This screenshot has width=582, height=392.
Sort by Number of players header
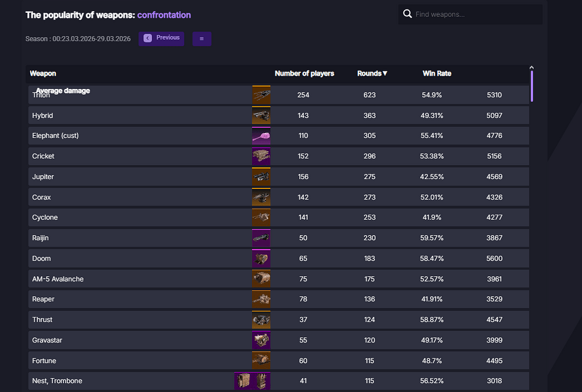click(x=304, y=73)
